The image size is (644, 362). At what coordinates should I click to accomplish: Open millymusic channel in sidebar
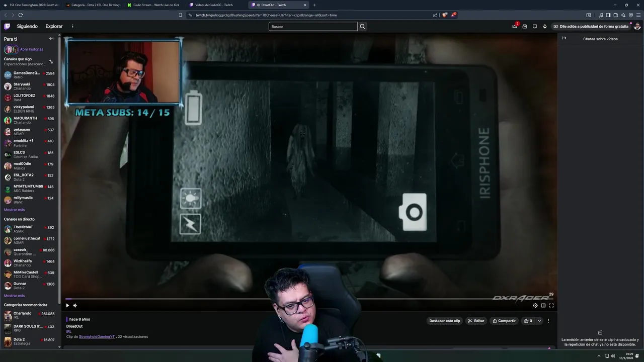click(30, 200)
